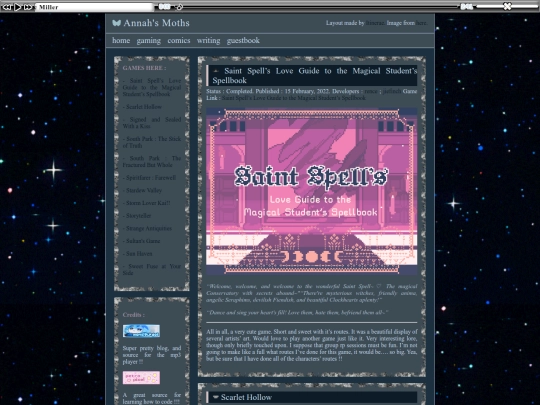Click the volume icon before the volume slider
This screenshot has height=405, width=540.
pos(467,7)
